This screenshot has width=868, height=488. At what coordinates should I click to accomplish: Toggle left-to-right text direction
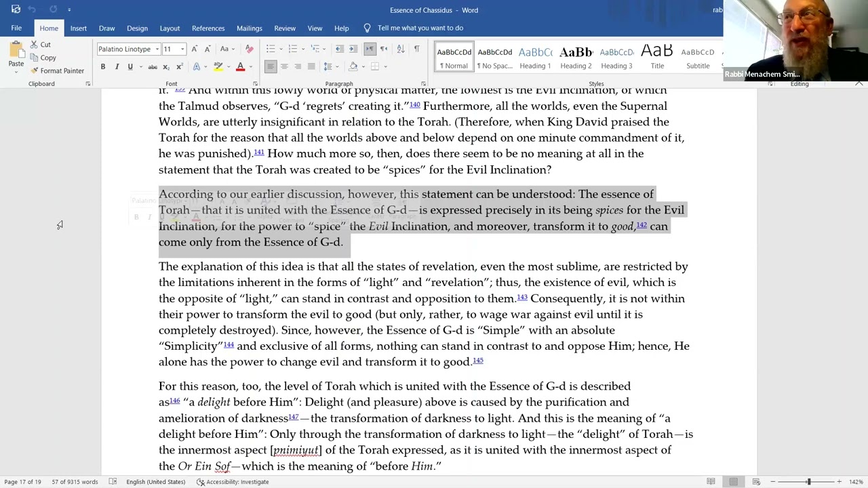[370, 49]
